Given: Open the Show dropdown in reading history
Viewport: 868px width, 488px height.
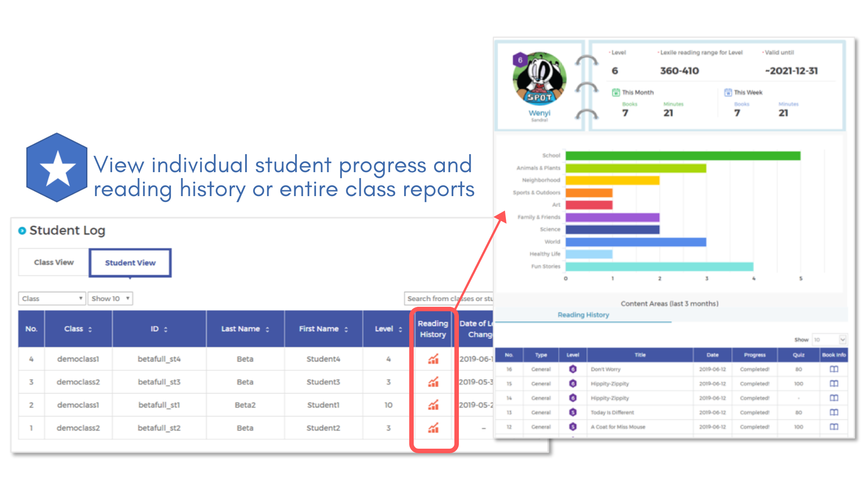Looking at the screenshot, I should pyautogui.click(x=829, y=340).
